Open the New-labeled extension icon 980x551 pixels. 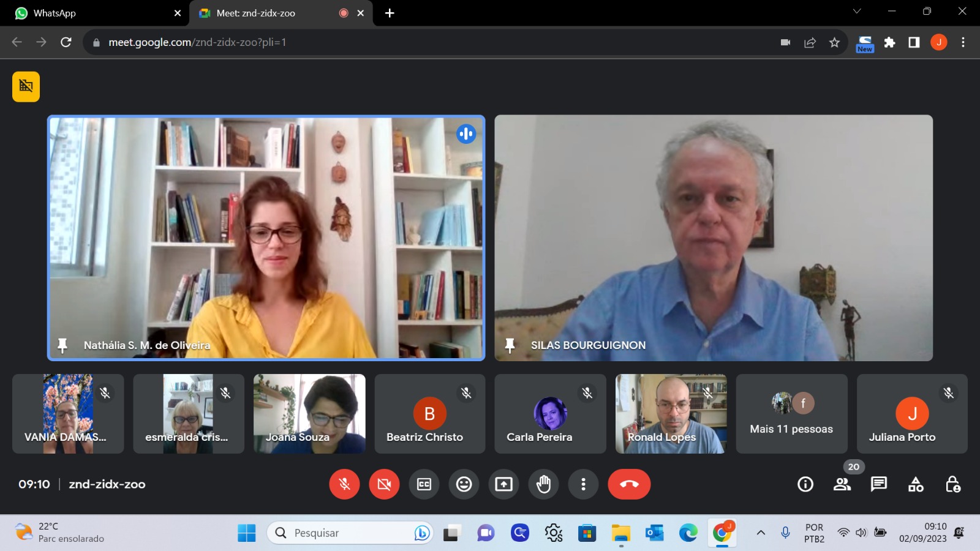point(865,43)
